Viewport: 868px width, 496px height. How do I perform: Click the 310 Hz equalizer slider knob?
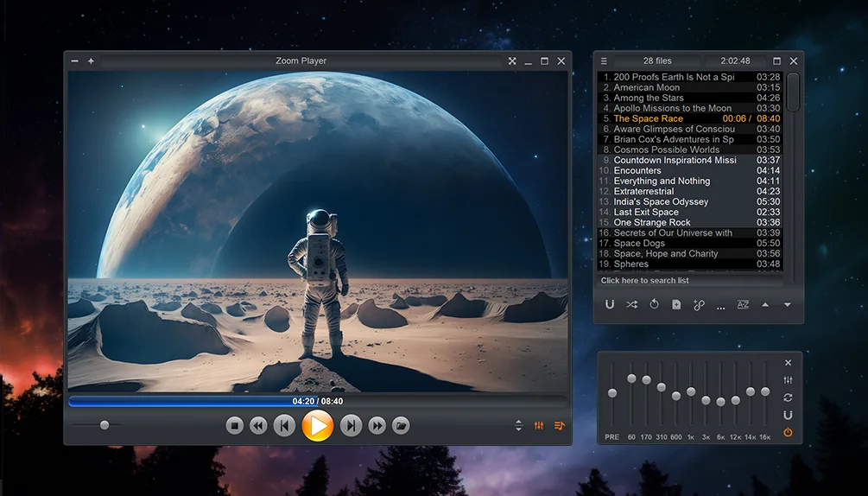[661, 387]
